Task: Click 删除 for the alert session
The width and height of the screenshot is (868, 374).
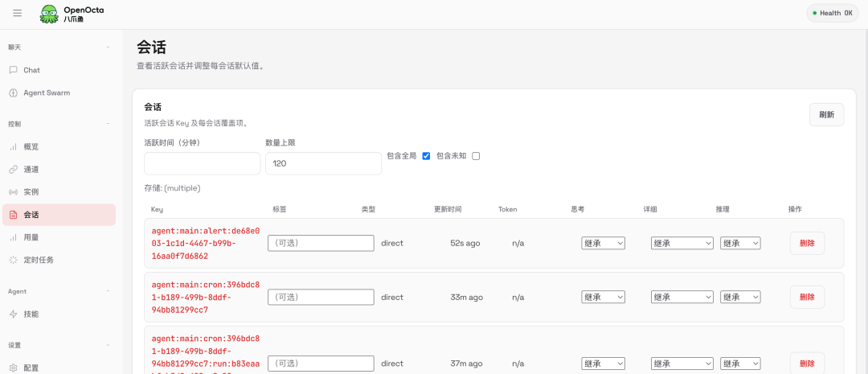Action: coord(807,243)
